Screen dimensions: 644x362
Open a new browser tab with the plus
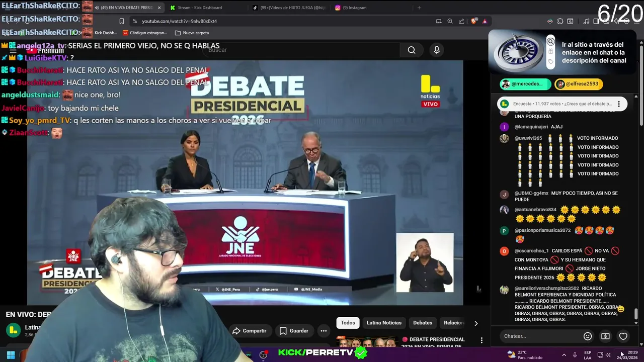(x=419, y=8)
